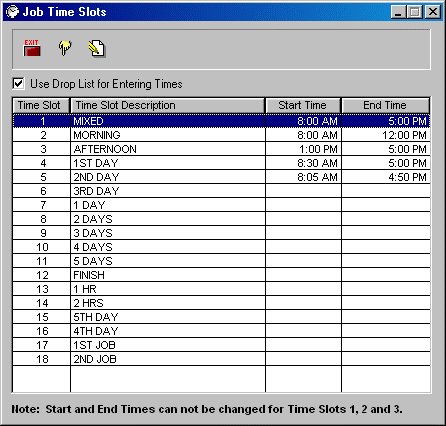
Task: Click the End Time column header
Action: [x=386, y=106]
